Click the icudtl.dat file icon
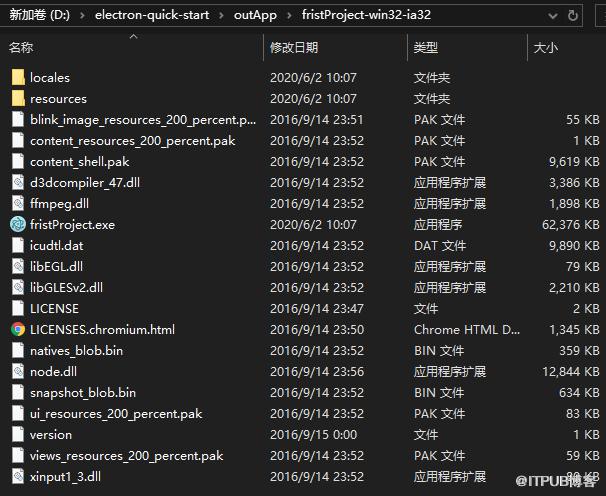The image size is (606, 496). (18, 245)
